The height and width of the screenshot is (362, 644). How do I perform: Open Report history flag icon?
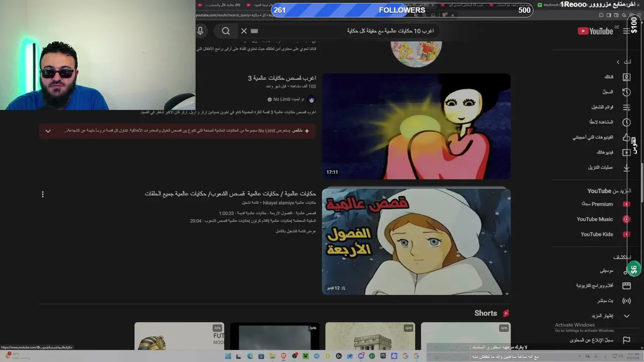[x=626, y=340]
